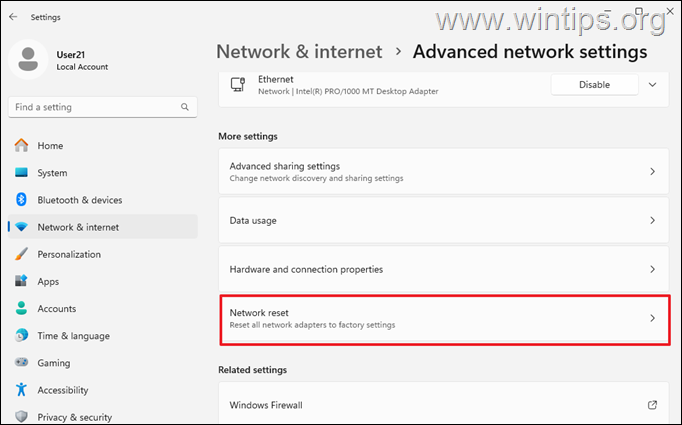Screen dimensions: 682x425
Task: Go to the Gaming section
Action: pyautogui.click(x=54, y=363)
